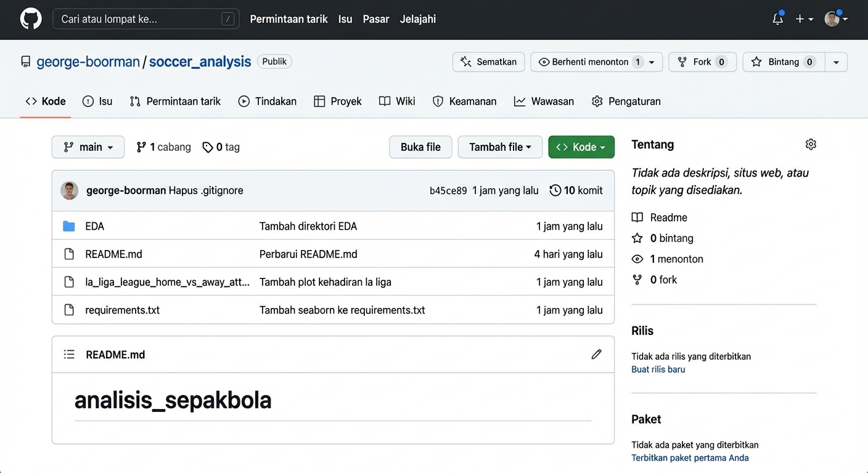The image size is (868, 473).
Task: Open commit message 'Hapus .gitignore'
Action: (x=206, y=190)
